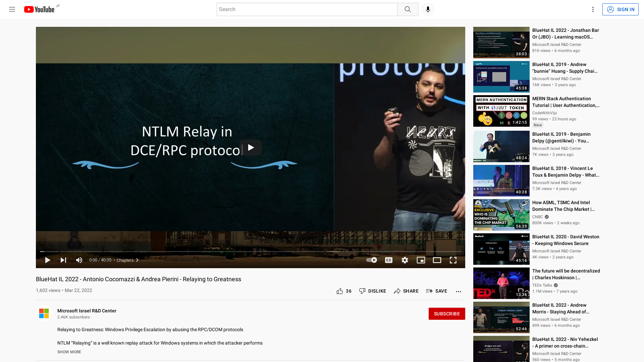Save the video to a playlist
The height and width of the screenshot is (362, 644).
tap(436, 291)
